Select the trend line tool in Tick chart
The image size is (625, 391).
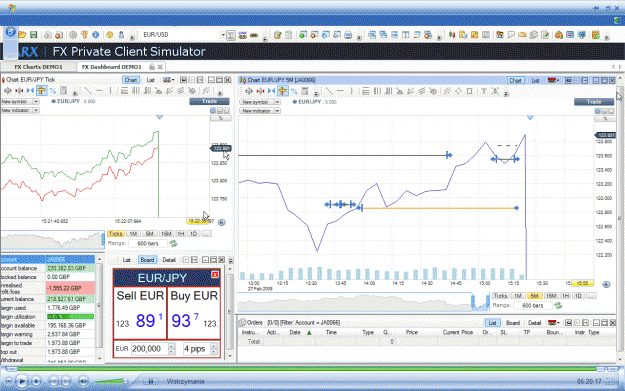tap(88, 91)
